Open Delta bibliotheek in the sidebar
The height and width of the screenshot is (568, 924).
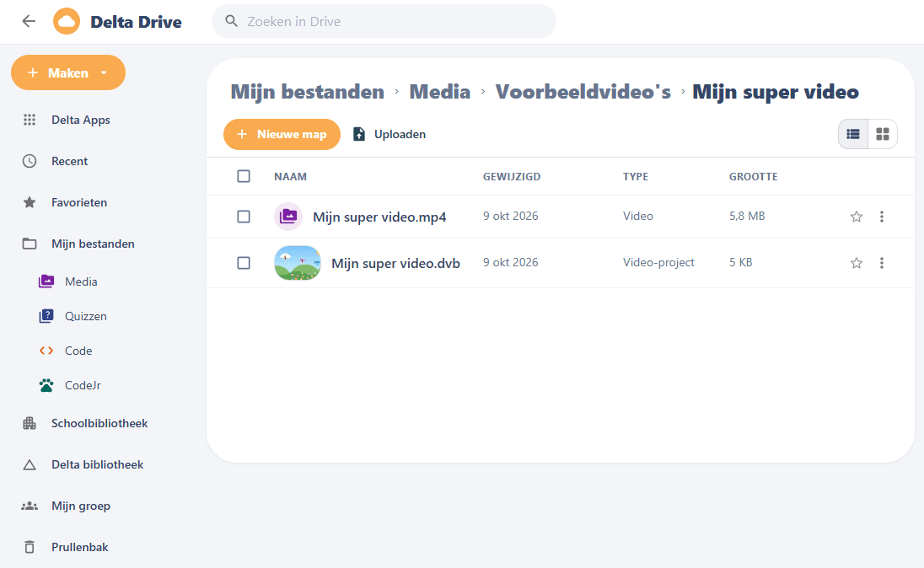click(97, 464)
